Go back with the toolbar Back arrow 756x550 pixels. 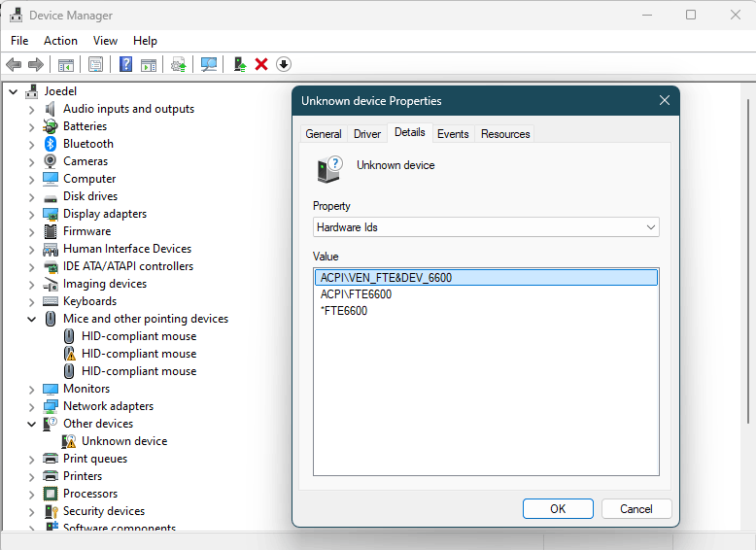coord(14,64)
